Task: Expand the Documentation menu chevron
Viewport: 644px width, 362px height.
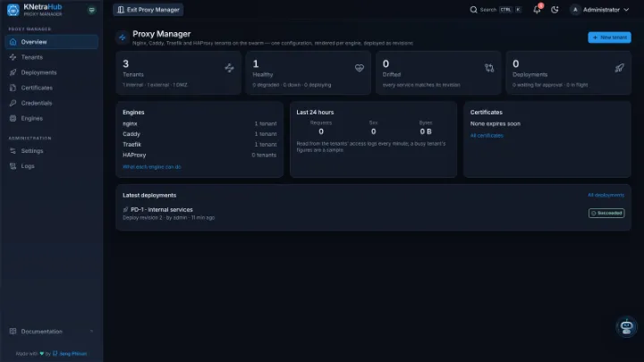Action: [91, 332]
